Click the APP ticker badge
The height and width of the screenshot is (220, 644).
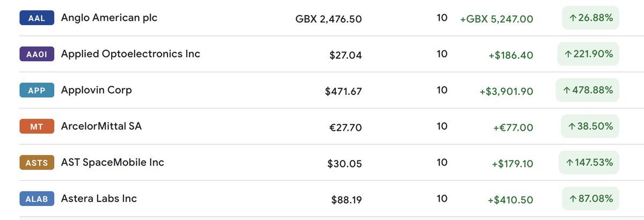coord(36,90)
